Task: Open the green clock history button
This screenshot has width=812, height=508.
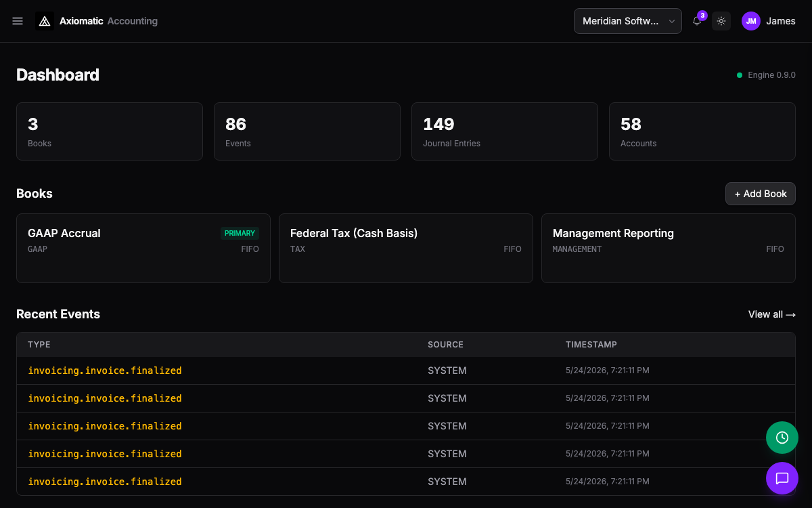Action: (782, 438)
